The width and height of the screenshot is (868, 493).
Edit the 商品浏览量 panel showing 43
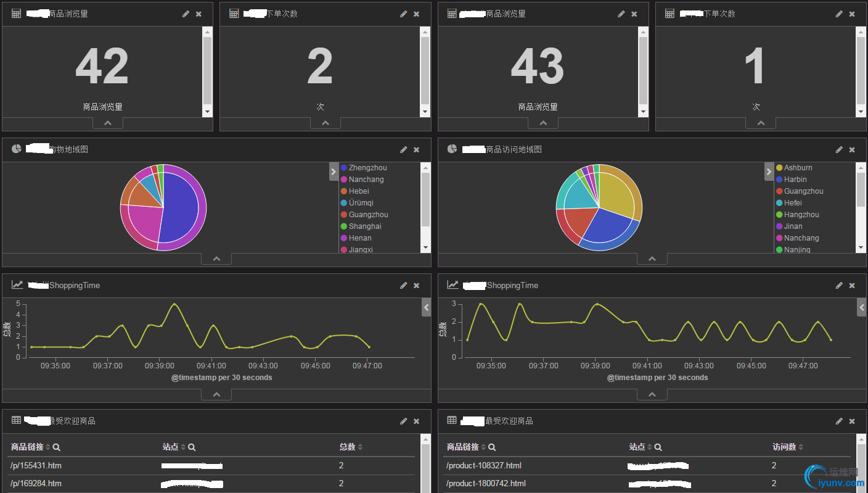tap(621, 14)
